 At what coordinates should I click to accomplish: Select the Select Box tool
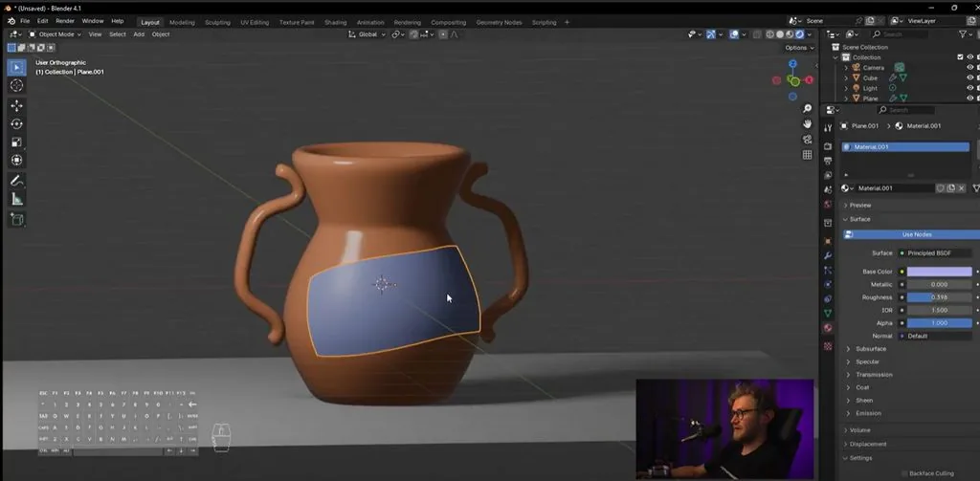[x=17, y=67]
